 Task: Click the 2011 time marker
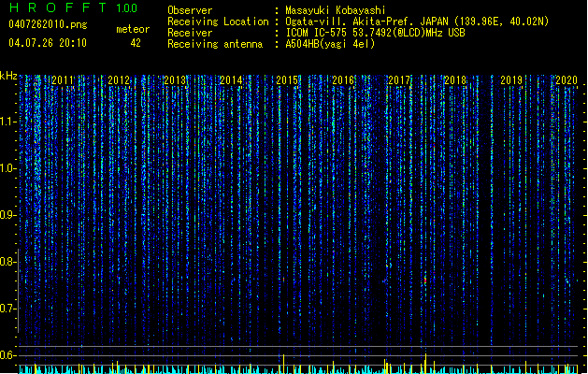click(63, 80)
